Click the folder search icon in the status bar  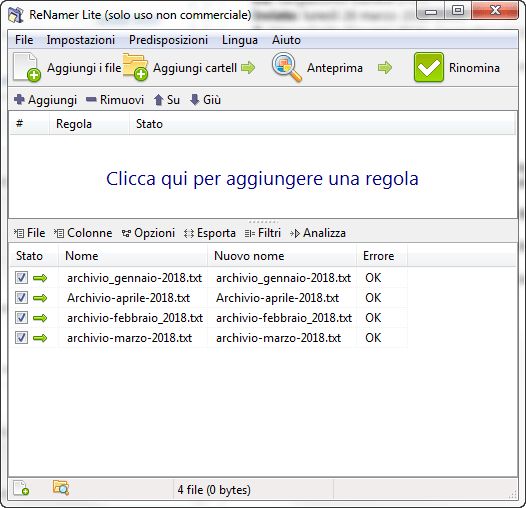(61, 488)
